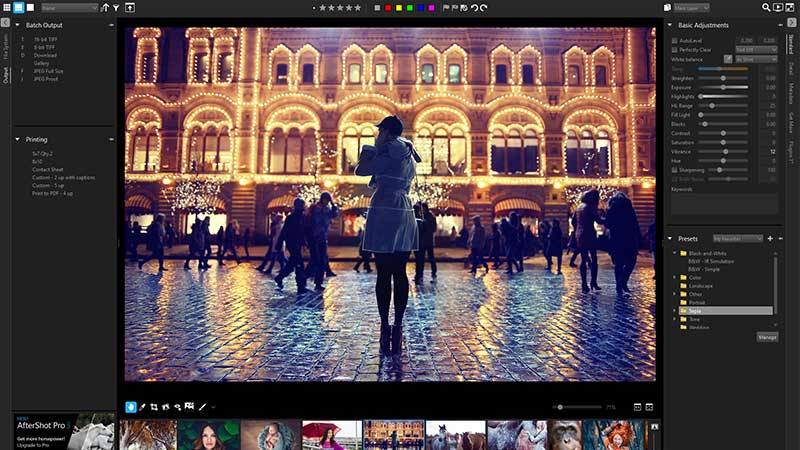This screenshot has height=450, width=800.
Task: Adjust the zoom level slider below the image
Action: click(577, 407)
